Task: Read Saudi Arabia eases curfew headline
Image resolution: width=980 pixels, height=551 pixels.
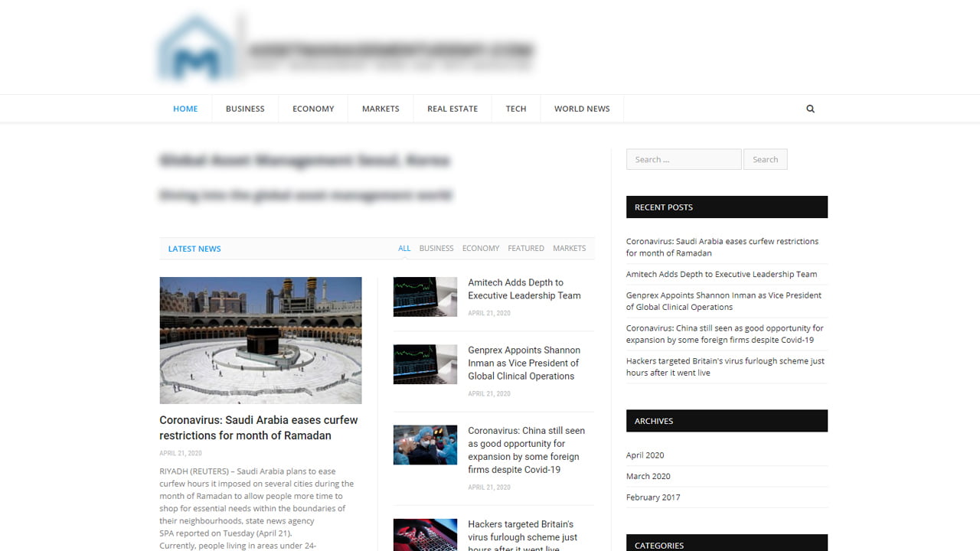Action: pos(258,428)
